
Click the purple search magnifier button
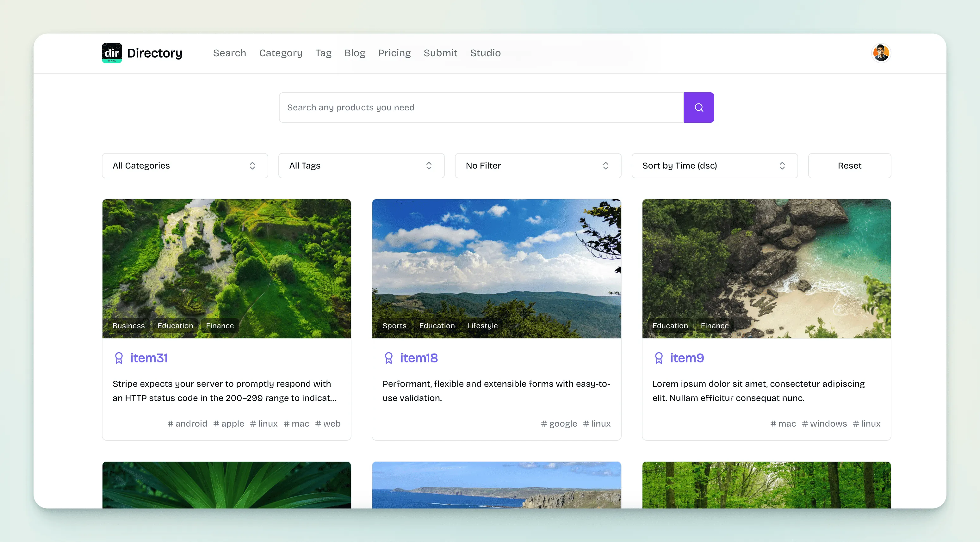[x=698, y=107]
